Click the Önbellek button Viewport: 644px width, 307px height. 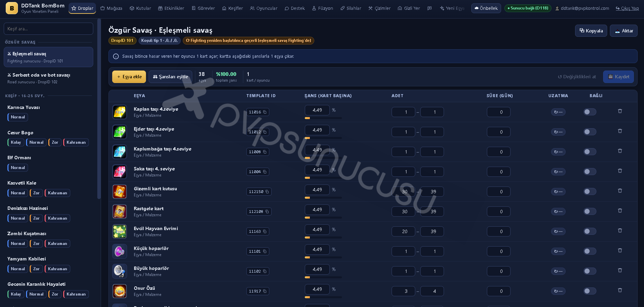[486, 8]
